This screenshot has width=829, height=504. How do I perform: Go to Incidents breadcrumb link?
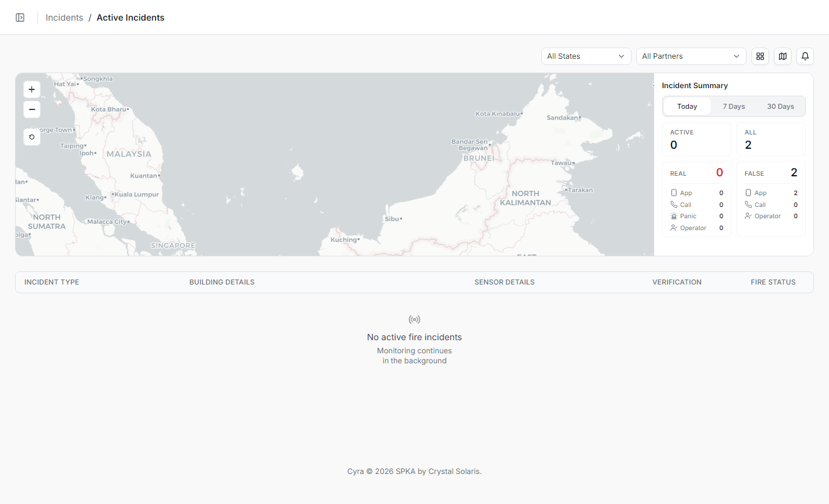[x=64, y=18]
